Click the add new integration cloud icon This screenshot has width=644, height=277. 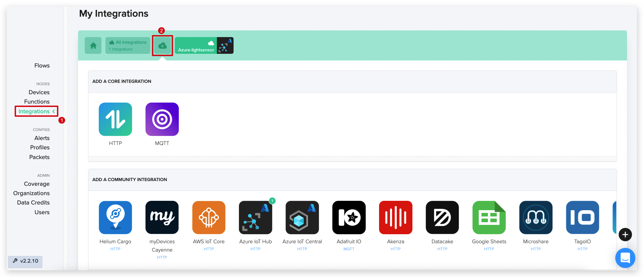163,45
